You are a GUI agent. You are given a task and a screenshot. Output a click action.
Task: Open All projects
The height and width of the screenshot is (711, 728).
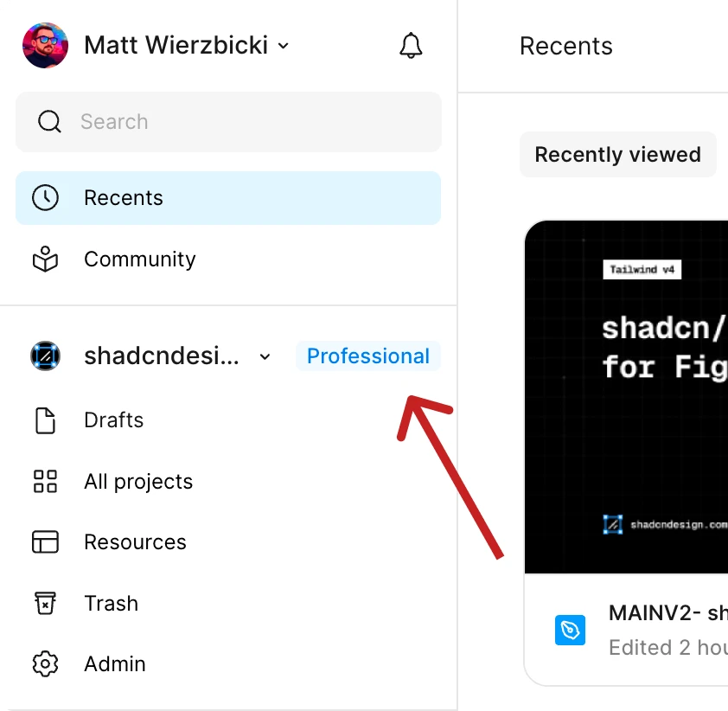(x=228, y=482)
